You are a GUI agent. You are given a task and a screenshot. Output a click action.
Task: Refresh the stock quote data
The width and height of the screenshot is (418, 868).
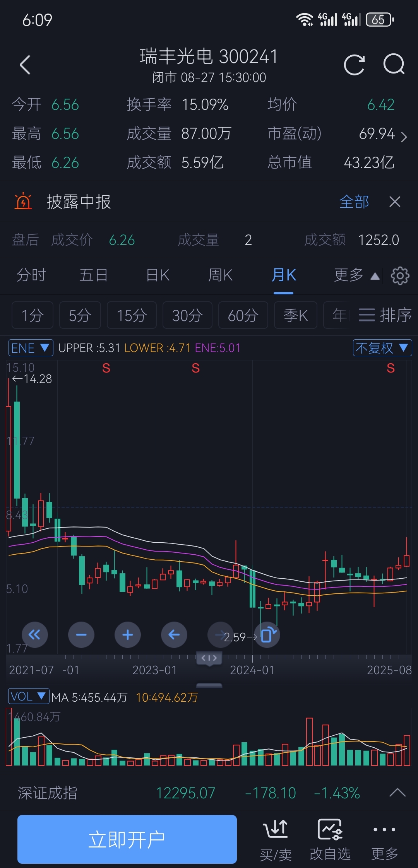[354, 65]
